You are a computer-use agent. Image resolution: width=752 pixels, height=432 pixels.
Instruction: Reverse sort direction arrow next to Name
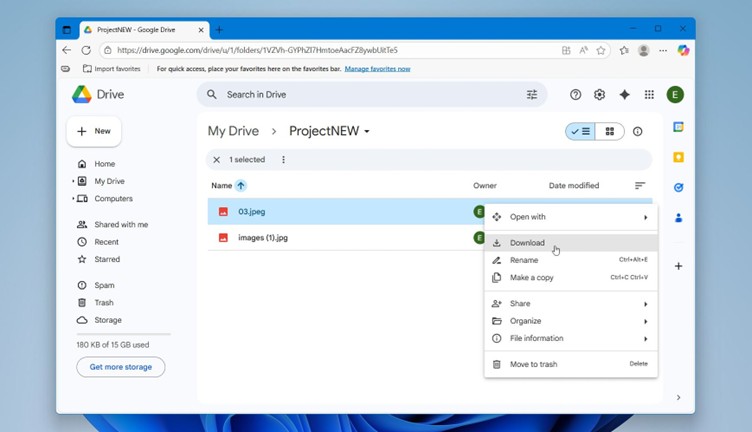click(241, 186)
